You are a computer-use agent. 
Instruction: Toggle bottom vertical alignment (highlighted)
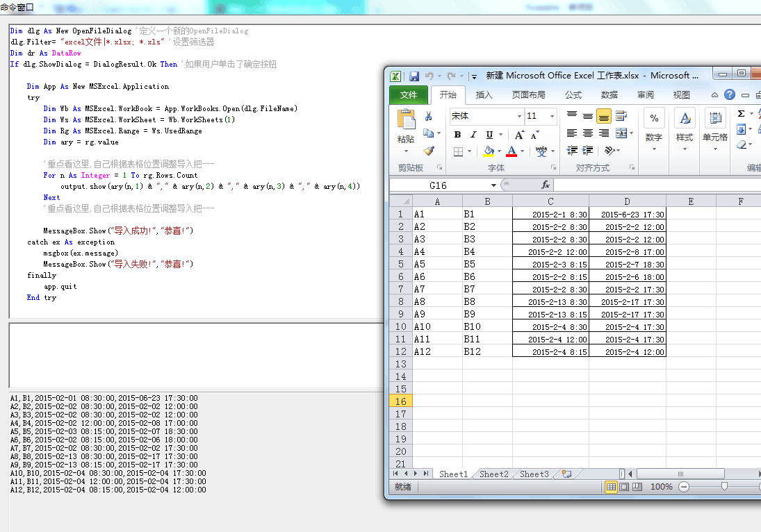[x=604, y=116]
